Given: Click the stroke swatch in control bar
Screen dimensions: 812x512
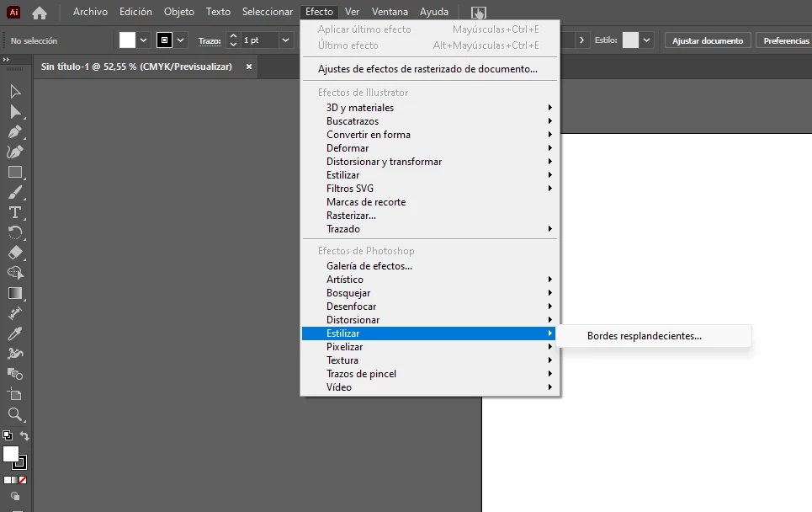Looking at the screenshot, I should 164,40.
